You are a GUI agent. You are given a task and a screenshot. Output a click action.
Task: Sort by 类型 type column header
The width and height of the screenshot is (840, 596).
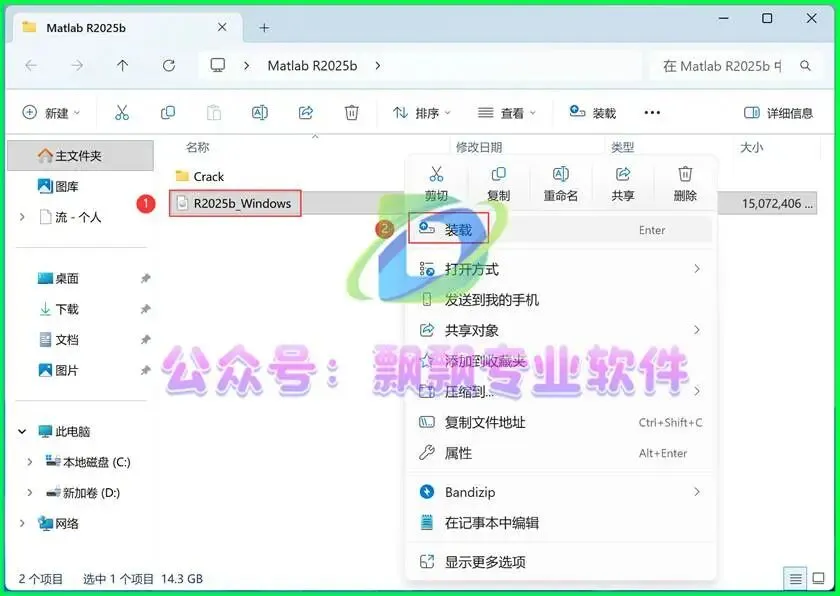coord(622,147)
